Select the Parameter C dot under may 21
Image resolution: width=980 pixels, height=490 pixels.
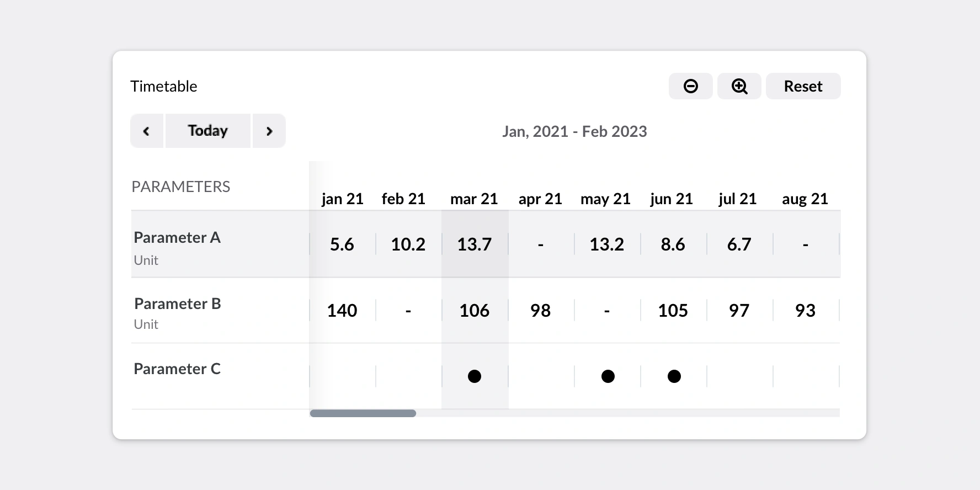click(x=607, y=376)
